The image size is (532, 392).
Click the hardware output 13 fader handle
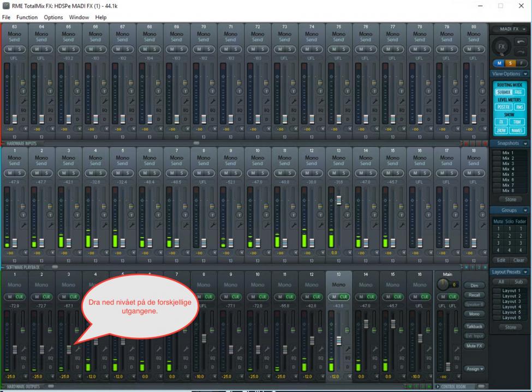(339, 340)
